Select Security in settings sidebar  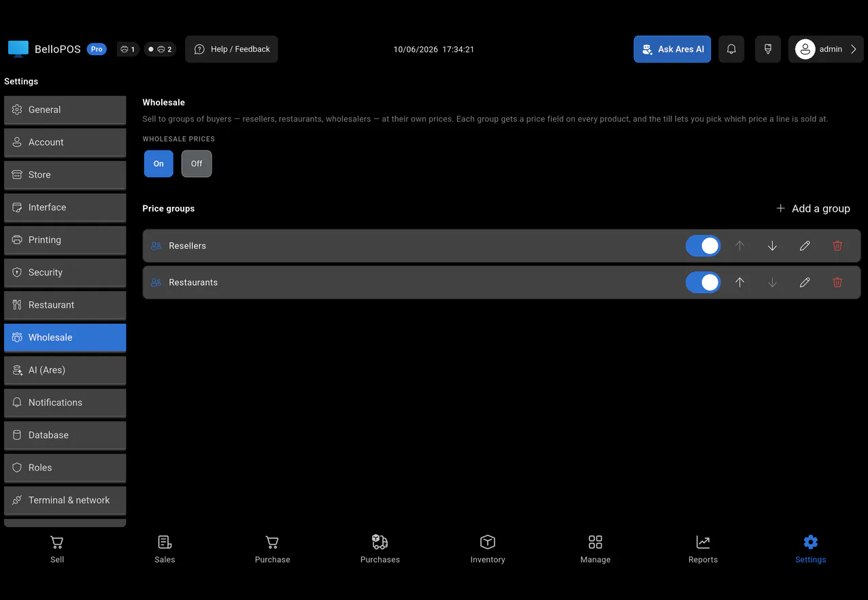coord(65,273)
